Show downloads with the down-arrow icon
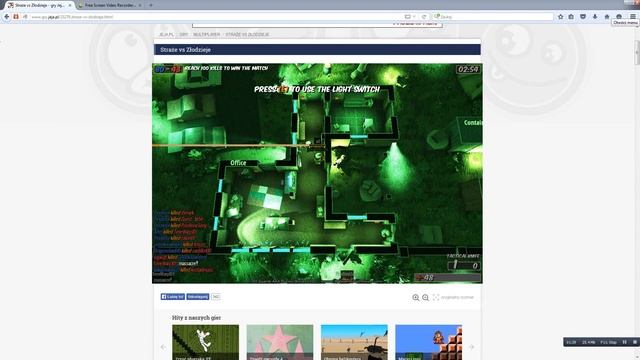This screenshot has height=360, width=640. (x=595, y=17)
